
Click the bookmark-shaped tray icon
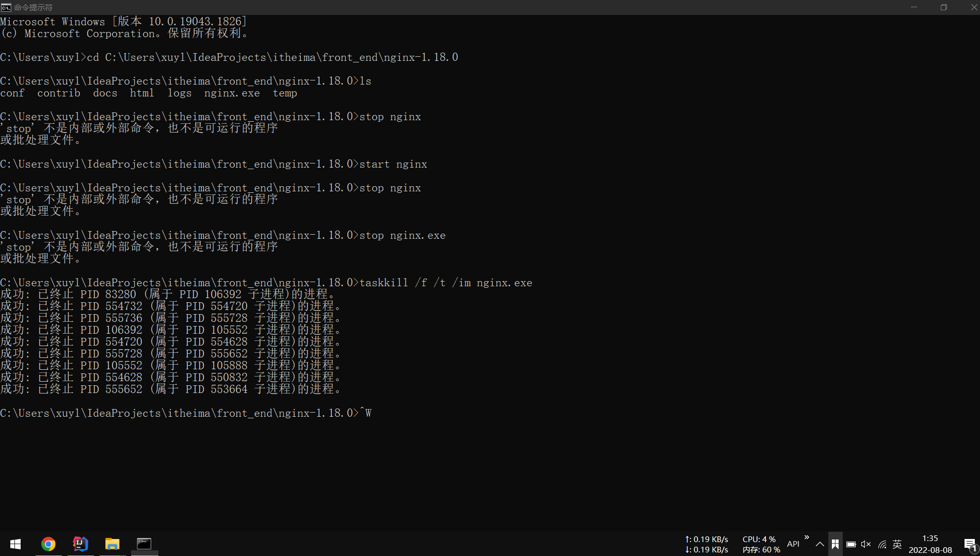pos(836,544)
